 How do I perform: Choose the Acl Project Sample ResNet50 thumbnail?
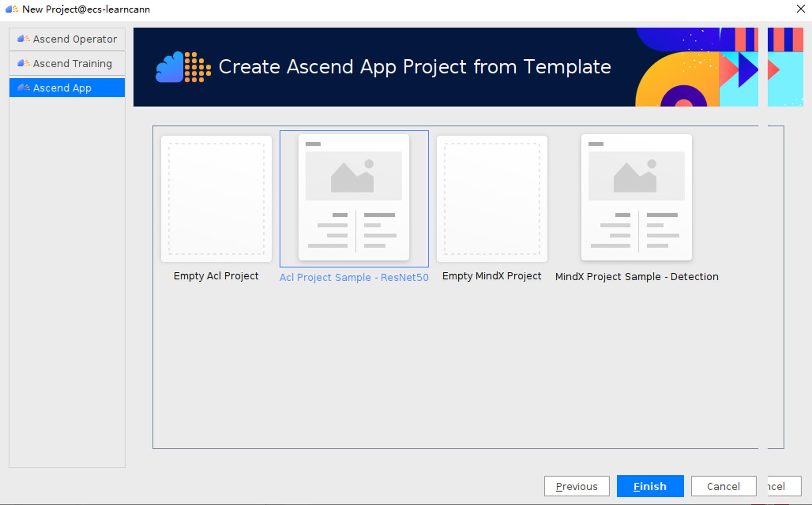[x=354, y=198]
